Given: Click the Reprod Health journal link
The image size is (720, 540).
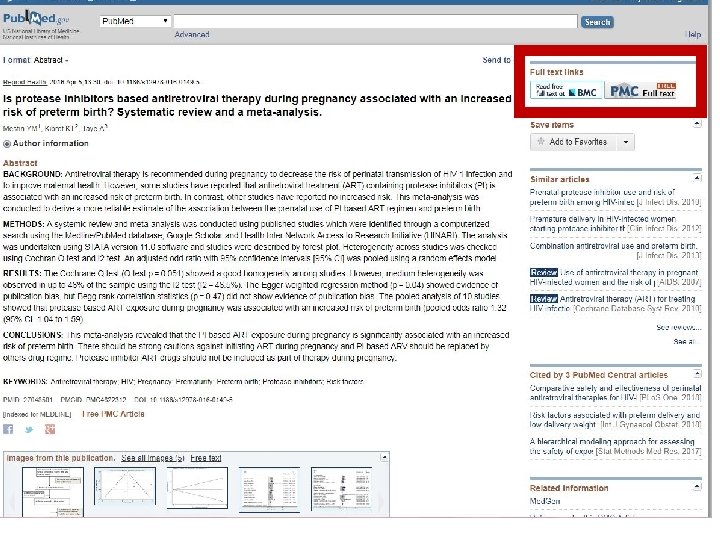Looking at the screenshot, I should point(25,82).
